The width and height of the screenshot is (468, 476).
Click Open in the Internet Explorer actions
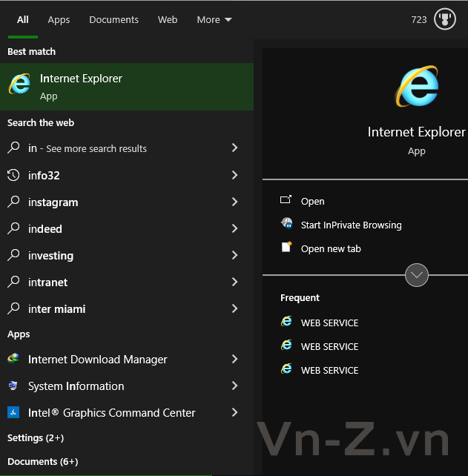312,201
